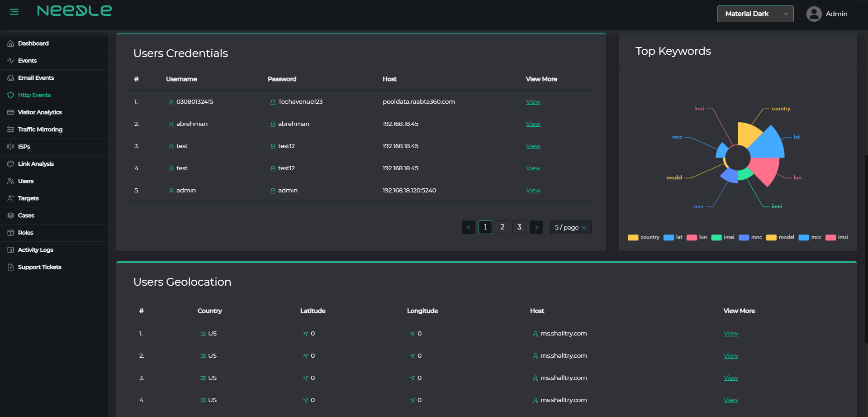Open View link for user abrehman

click(x=533, y=124)
